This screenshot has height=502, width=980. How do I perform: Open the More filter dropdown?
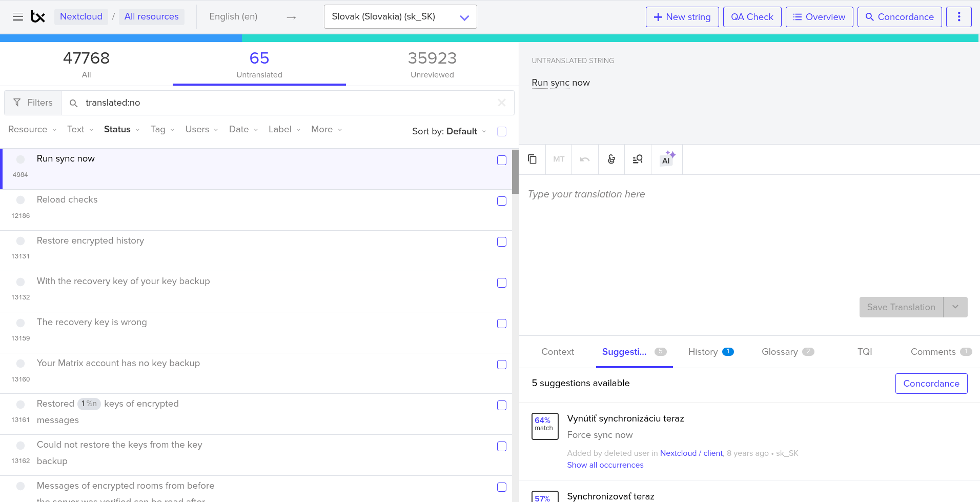(326, 130)
